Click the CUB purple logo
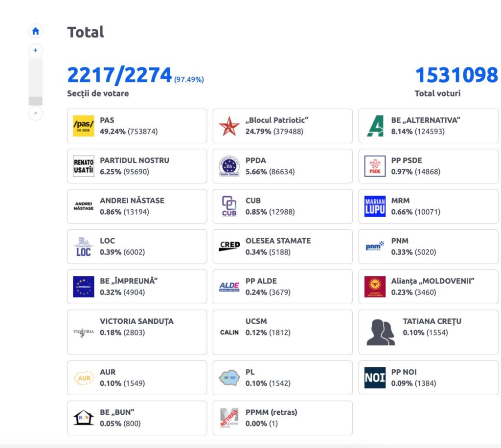501x448 pixels. [x=229, y=206]
